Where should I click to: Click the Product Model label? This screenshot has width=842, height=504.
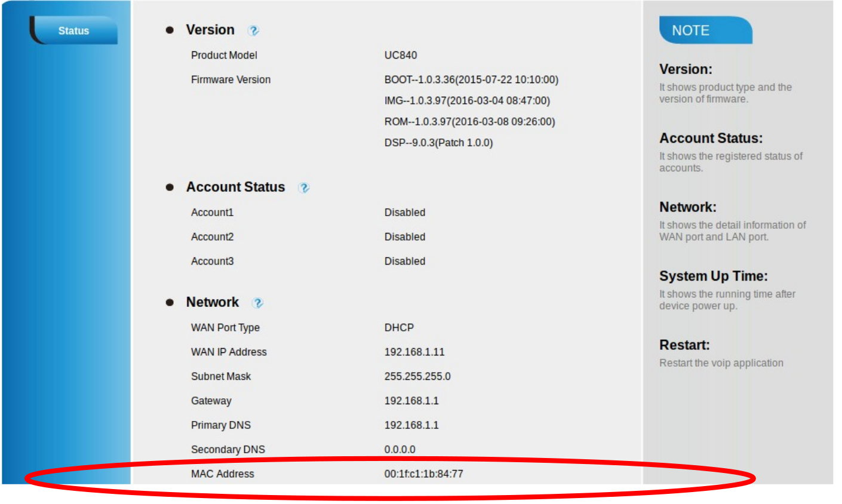point(224,55)
